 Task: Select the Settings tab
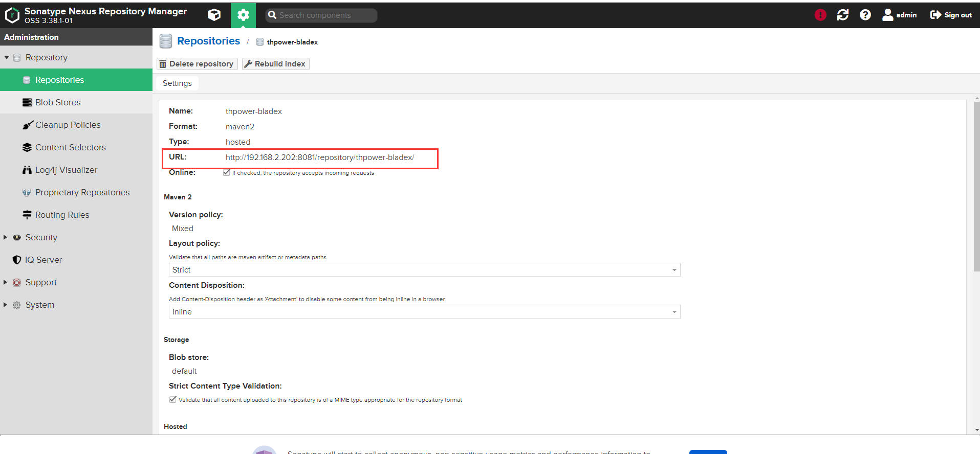(x=177, y=83)
